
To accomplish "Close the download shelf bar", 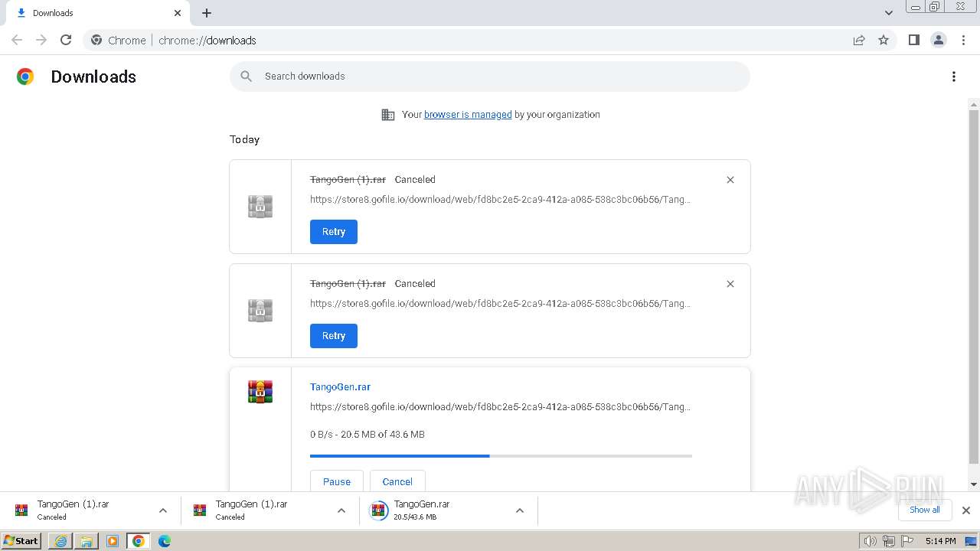I will pyautogui.click(x=966, y=510).
